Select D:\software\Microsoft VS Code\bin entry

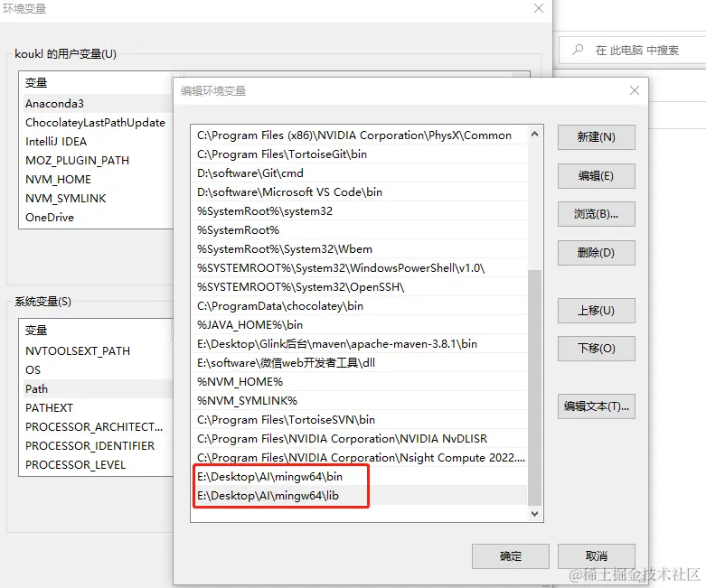pyautogui.click(x=359, y=192)
